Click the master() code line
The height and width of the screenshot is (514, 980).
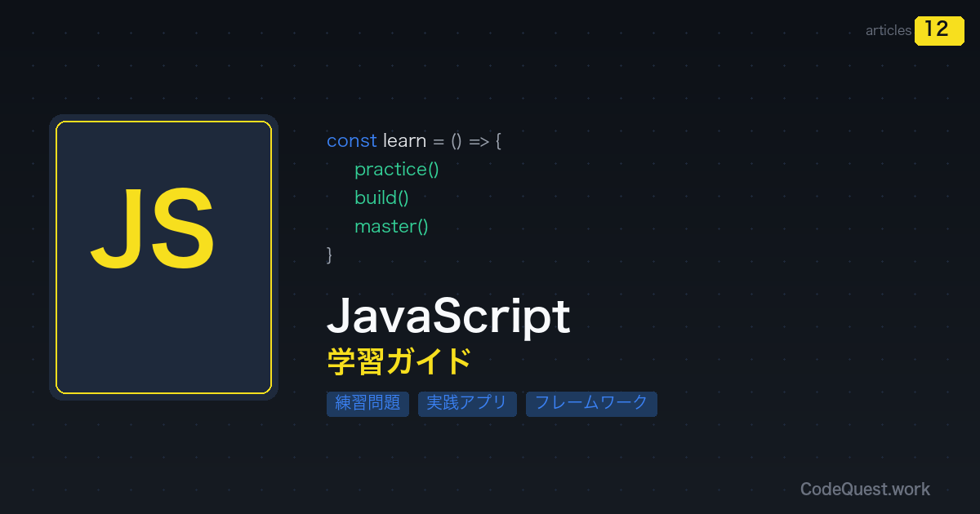coord(391,226)
